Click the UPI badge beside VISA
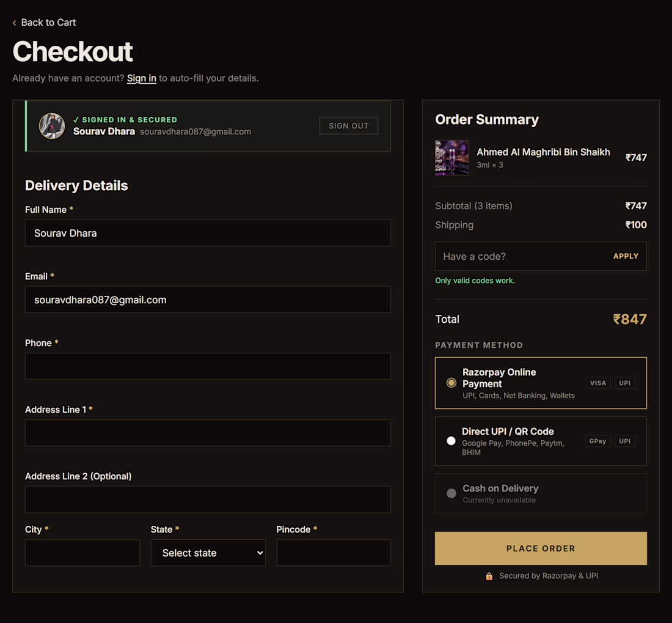Viewport: 672px width, 623px height. (624, 383)
